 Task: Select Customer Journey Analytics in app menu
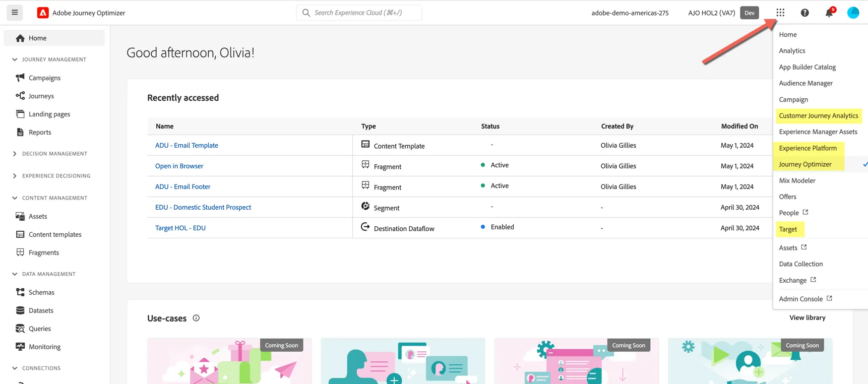pos(818,115)
